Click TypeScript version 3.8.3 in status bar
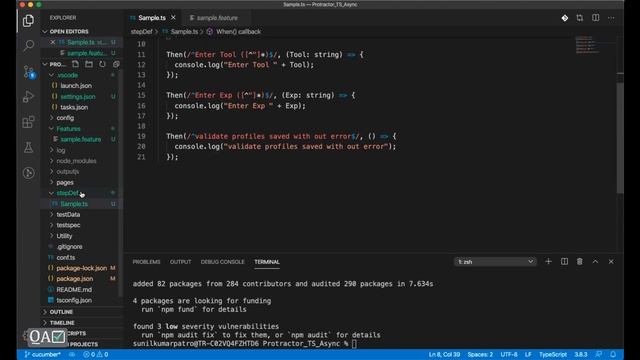This screenshot has width=640, height=360. click(580, 354)
